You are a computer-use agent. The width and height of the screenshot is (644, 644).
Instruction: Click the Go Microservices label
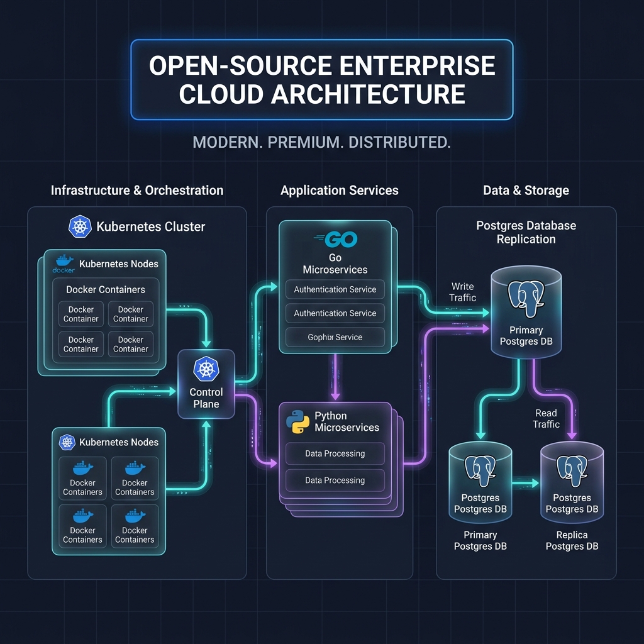click(335, 264)
